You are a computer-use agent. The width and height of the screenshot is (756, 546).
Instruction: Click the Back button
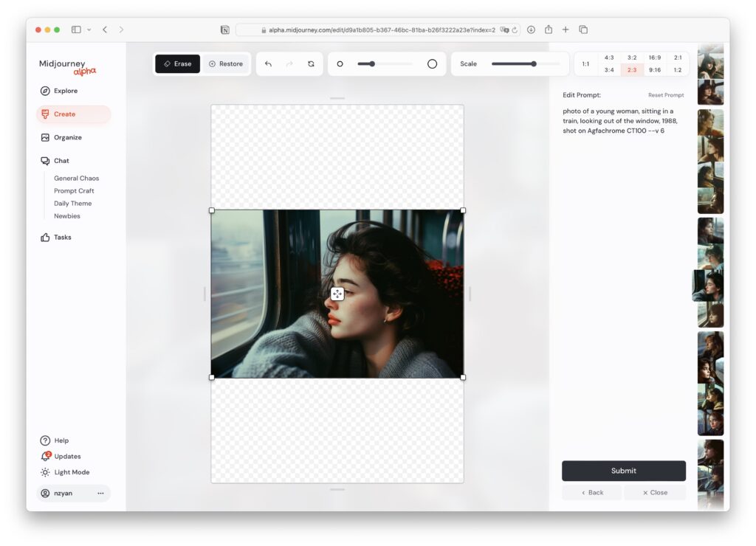[592, 493]
